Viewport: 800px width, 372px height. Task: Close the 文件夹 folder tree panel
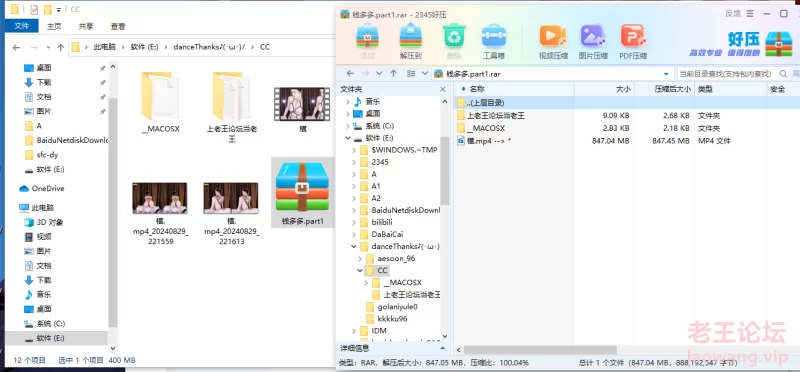pyautogui.click(x=442, y=89)
